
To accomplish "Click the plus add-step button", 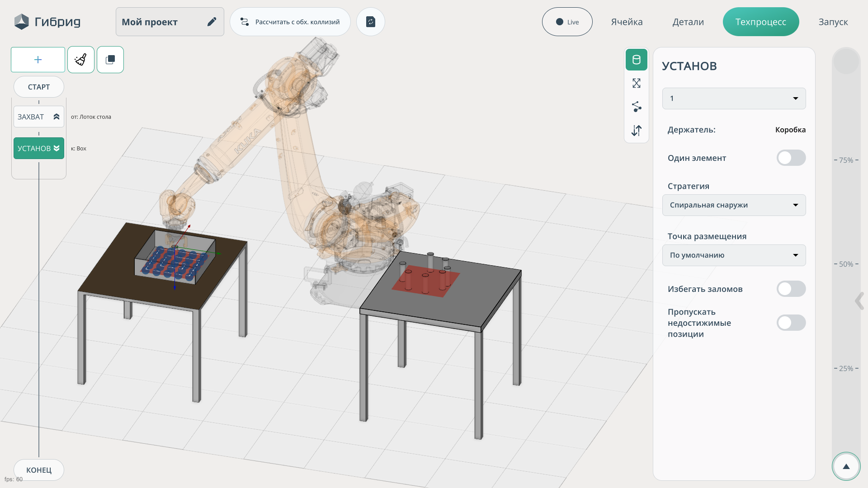I will 38,60.
